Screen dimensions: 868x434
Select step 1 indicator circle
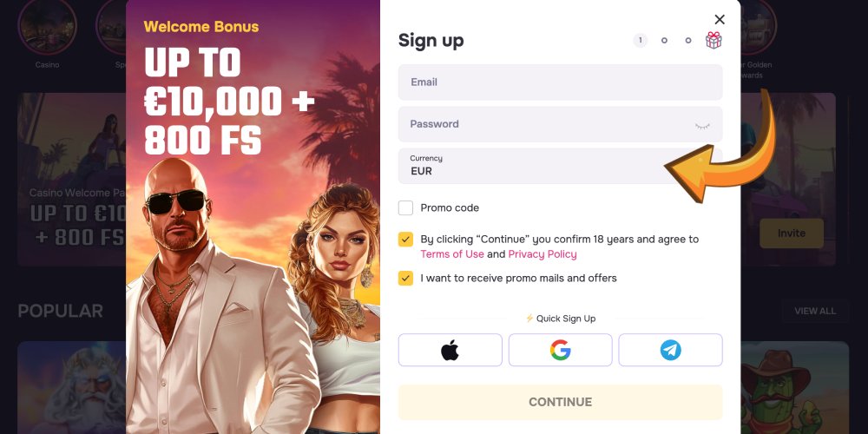click(640, 41)
